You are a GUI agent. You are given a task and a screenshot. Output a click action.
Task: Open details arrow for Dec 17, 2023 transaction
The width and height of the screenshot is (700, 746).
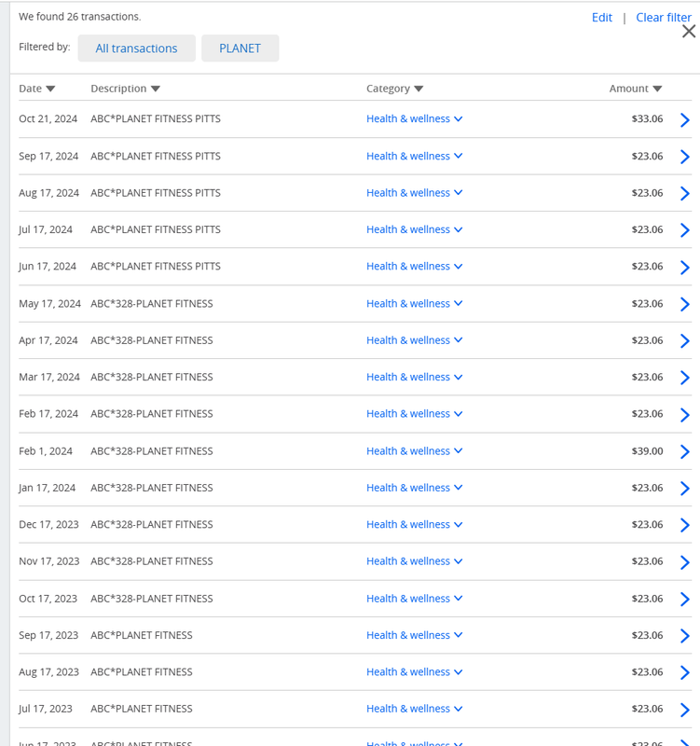(x=685, y=525)
